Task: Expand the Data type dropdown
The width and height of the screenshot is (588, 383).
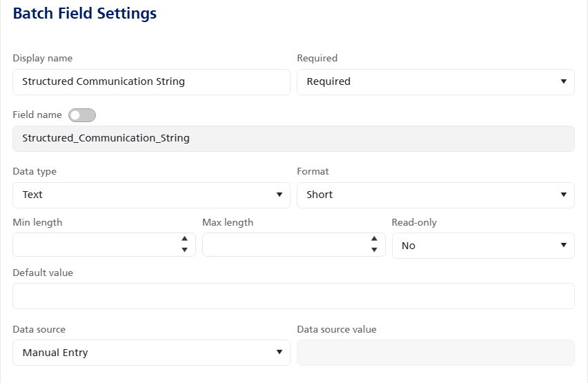Action: tap(151, 195)
